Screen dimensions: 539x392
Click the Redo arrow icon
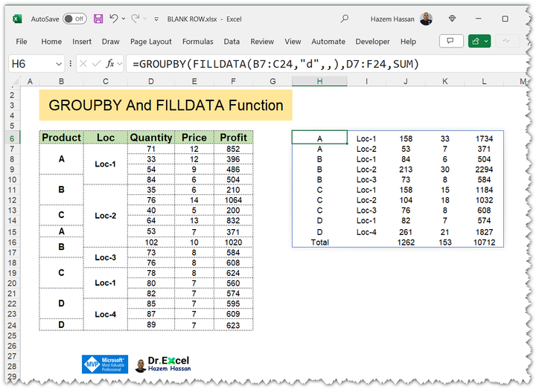[135, 19]
